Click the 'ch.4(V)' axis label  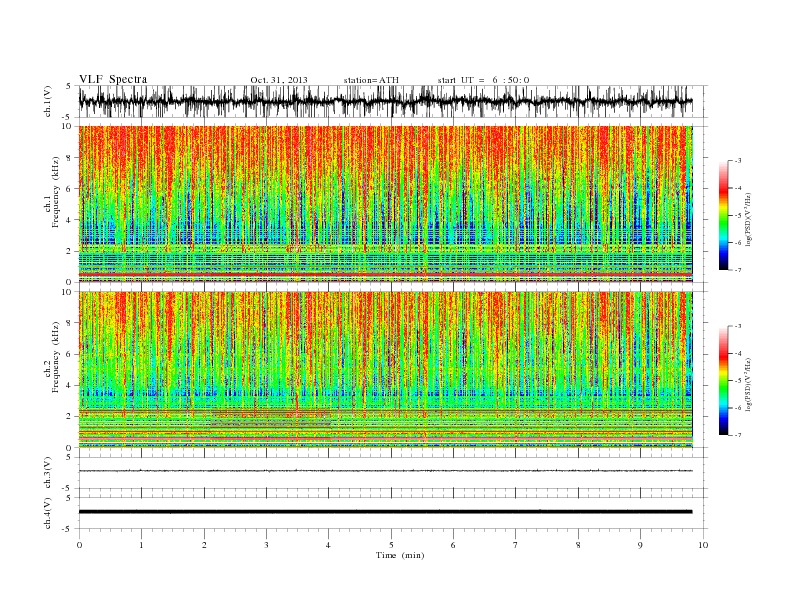point(48,513)
